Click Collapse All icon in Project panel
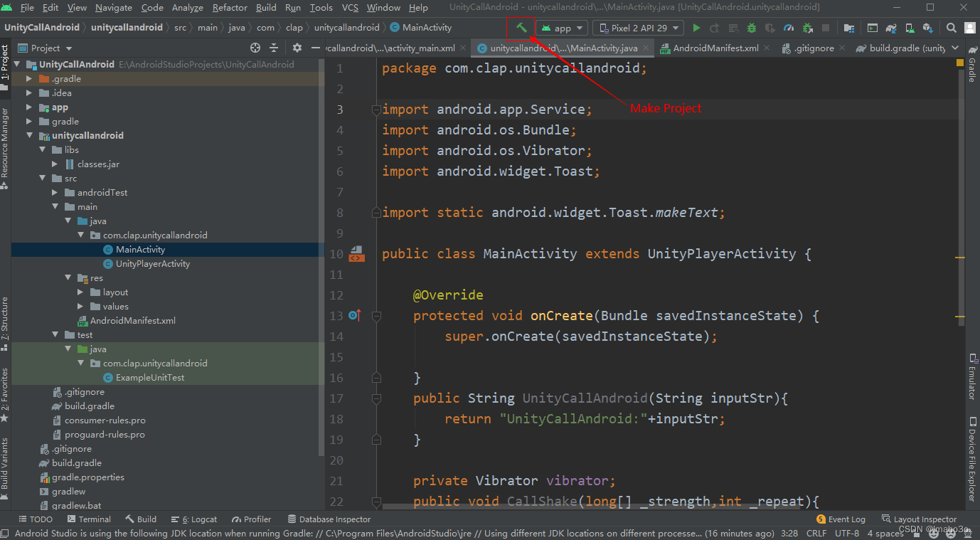Viewport: 980px width, 540px height. [274, 48]
